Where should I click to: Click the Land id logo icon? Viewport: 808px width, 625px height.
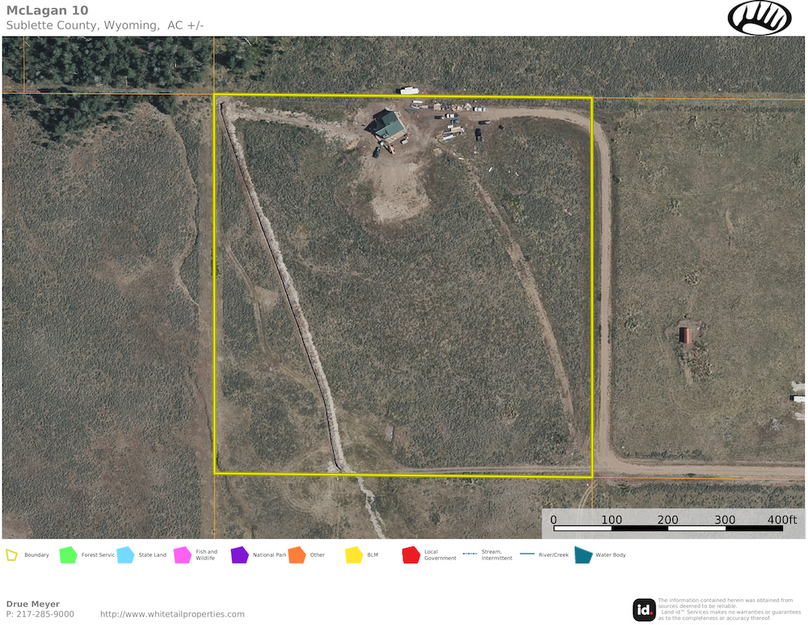[644, 609]
